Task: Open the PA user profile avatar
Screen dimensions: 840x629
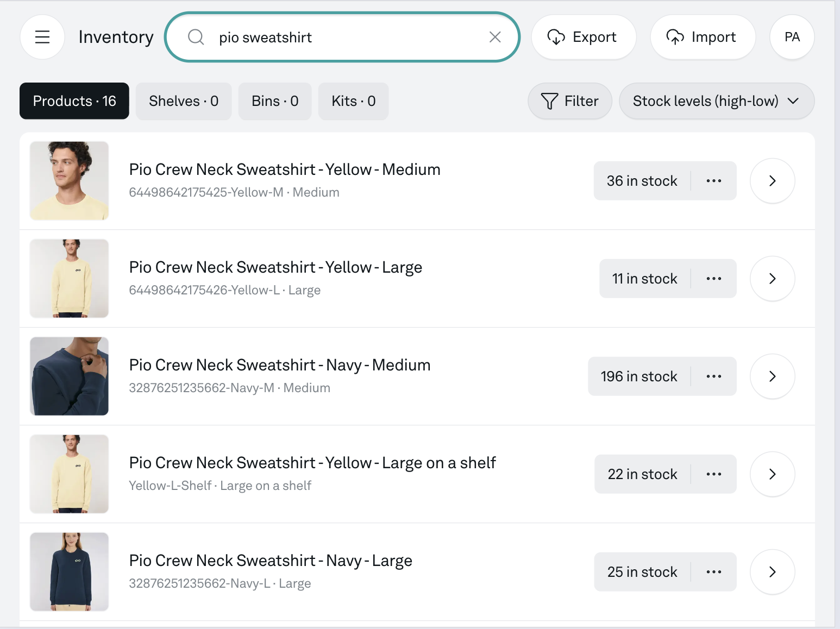Action: (792, 37)
